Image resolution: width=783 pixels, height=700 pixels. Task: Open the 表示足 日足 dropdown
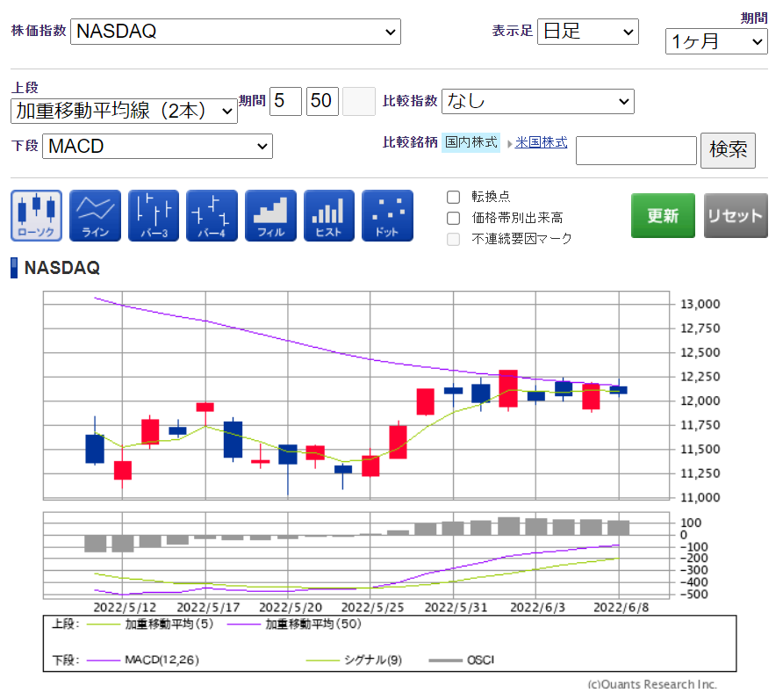coord(587,32)
